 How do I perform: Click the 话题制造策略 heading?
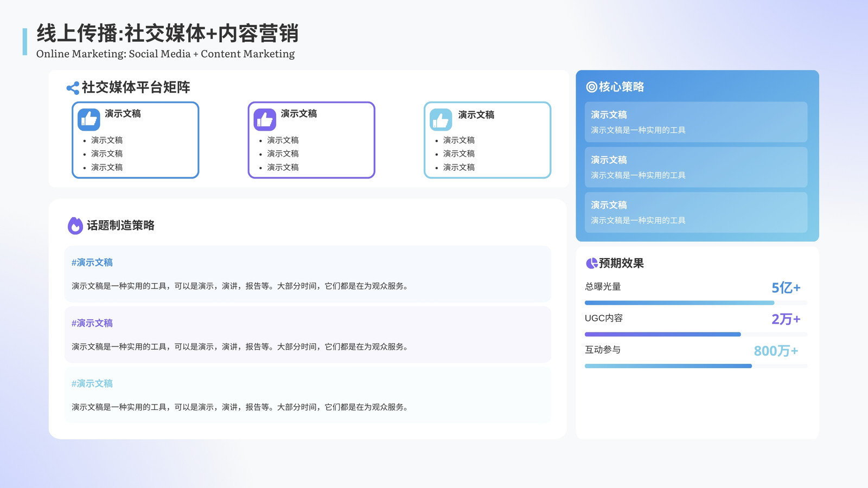pos(120,226)
